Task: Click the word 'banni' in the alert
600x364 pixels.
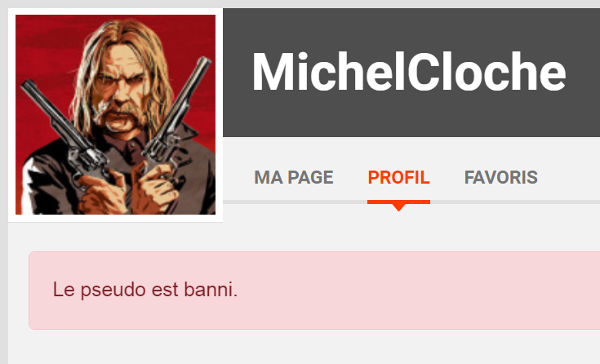Action: [211, 290]
